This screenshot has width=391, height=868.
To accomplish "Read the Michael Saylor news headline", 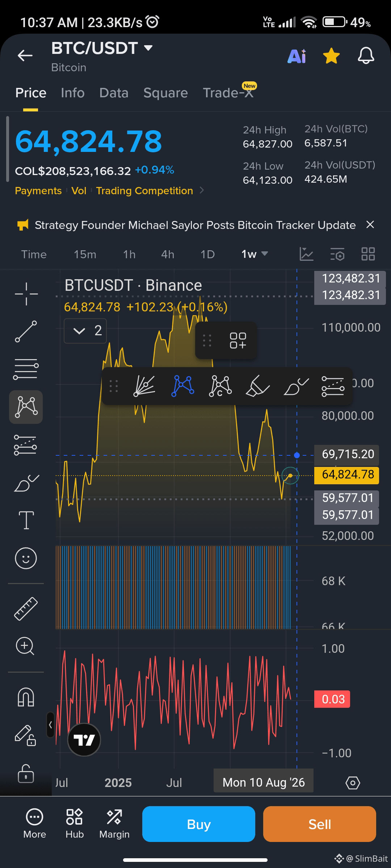I will (x=195, y=225).
